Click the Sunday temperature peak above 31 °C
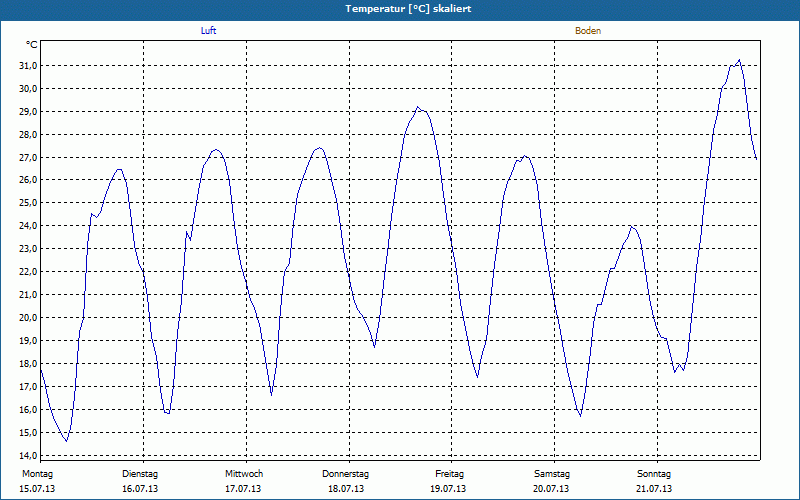This screenshot has width=800, height=500. click(x=739, y=60)
